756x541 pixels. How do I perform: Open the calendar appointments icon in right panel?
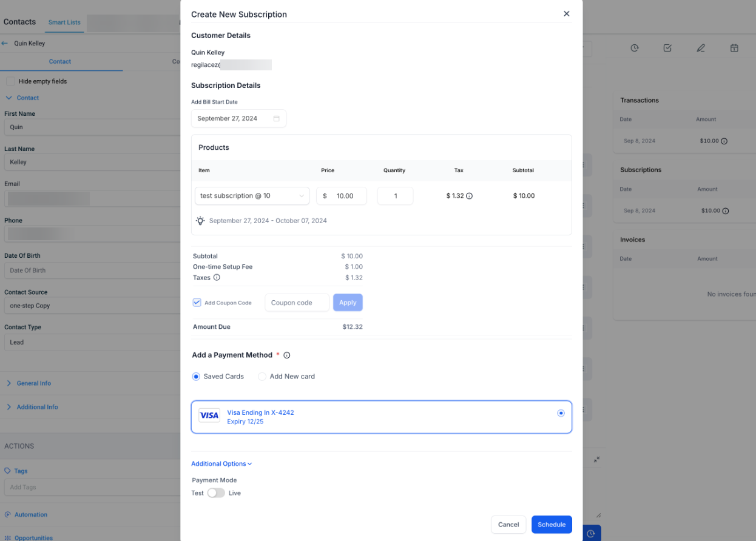[x=734, y=48]
